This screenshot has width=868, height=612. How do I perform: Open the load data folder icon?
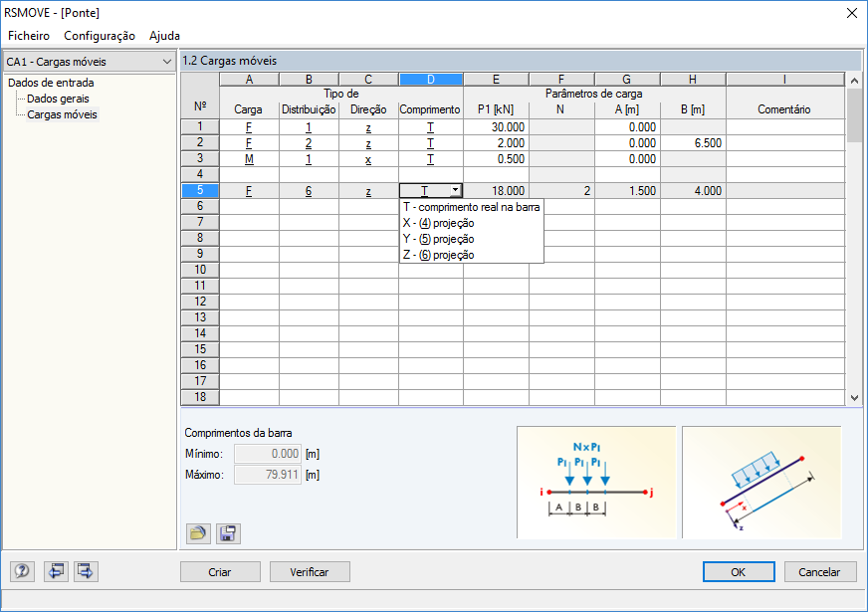[x=198, y=533]
